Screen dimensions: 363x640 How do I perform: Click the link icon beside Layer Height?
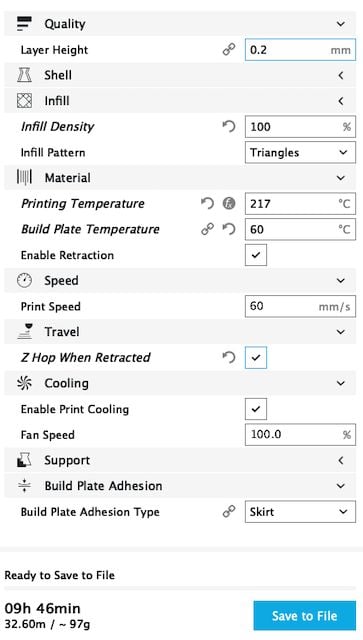229,50
